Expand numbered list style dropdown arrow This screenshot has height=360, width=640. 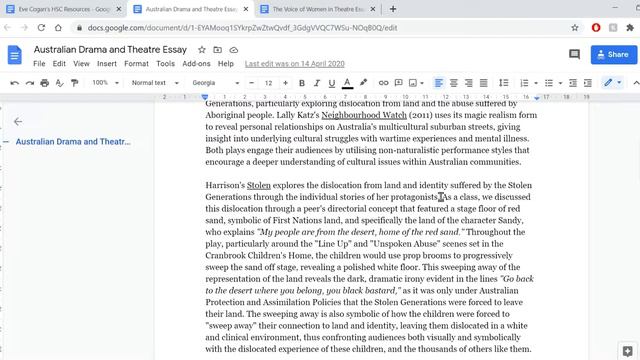tap(536, 83)
